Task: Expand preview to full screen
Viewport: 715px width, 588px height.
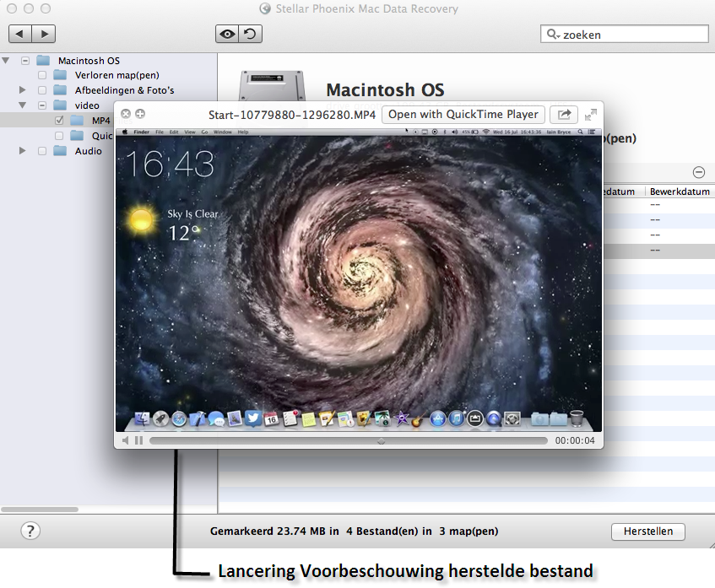Action: click(x=591, y=115)
